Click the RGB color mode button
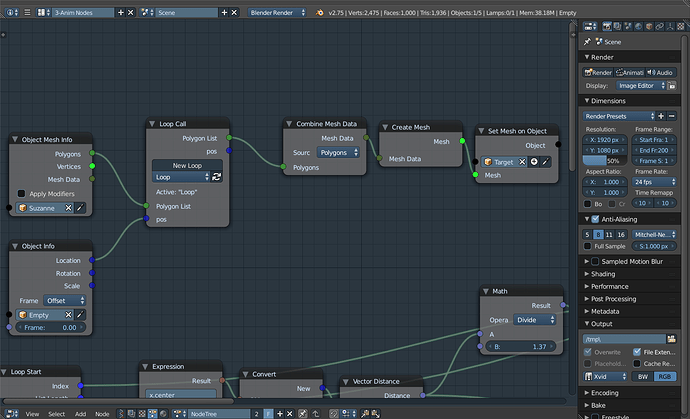690x419 pixels. [x=665, y=377]
